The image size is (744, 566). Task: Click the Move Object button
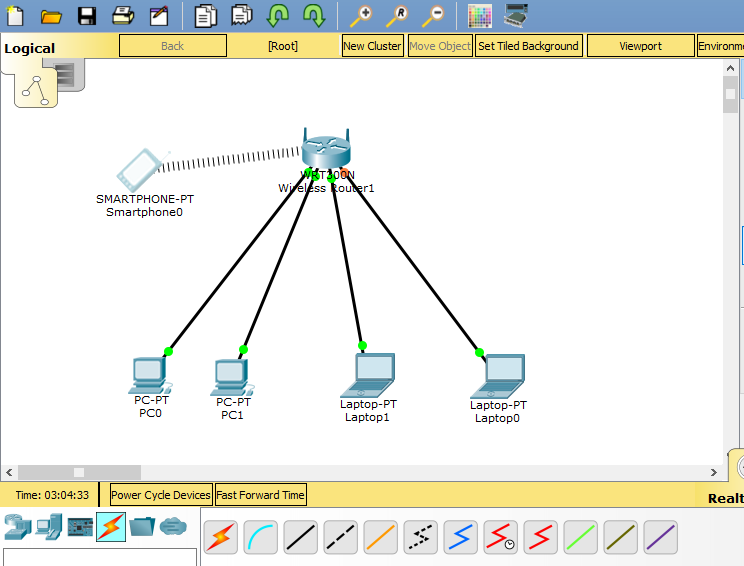[440, 46]
